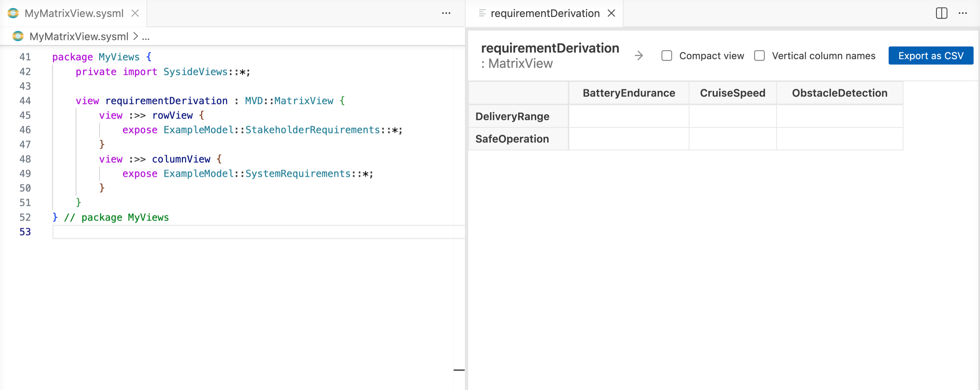This screenshot has height=390, width=980.
Task: Click the BatteryEndurance column header
Action: [x=629, y=93]
